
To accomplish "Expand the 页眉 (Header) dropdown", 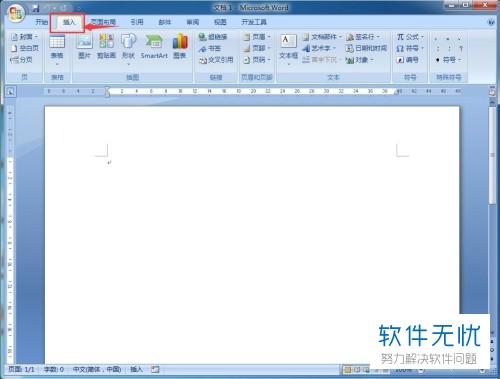I will click(x=257, y=37).
